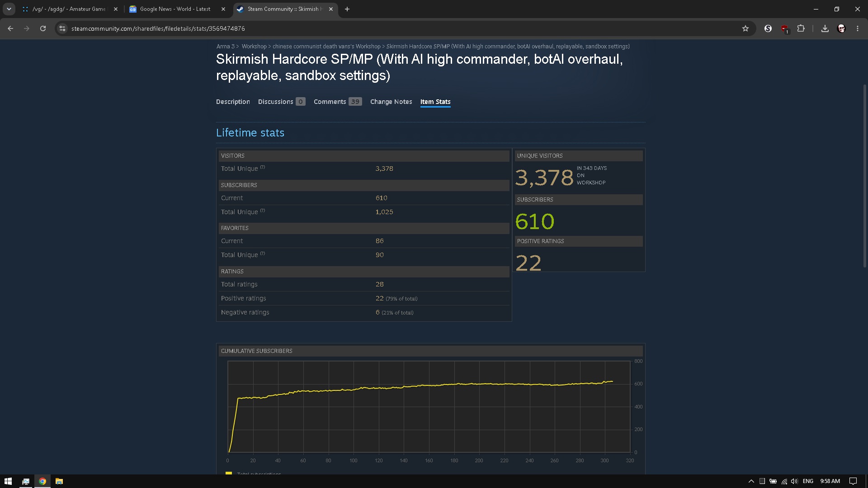Image resolution: width=868 pixels, height=488 pixels.
Task: Click the '90' total unique favorites value
Action: [380, 255]
